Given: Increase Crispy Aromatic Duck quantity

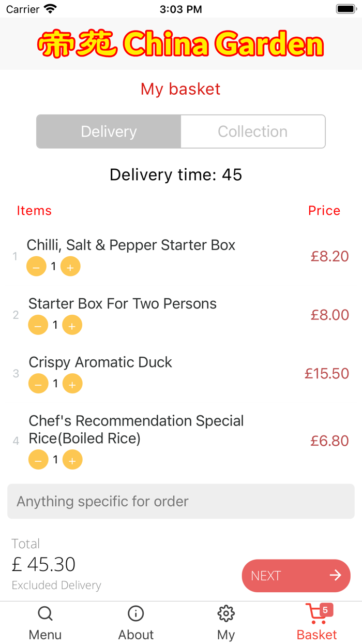Looking at the screenshot, I should pyautogui.click(x=72, y=384).
